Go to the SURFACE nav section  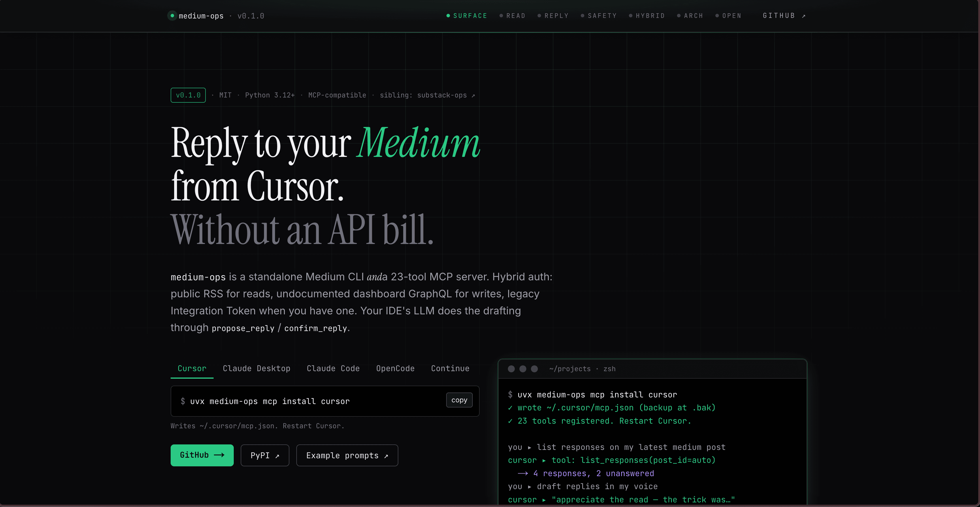coord(467,16)
